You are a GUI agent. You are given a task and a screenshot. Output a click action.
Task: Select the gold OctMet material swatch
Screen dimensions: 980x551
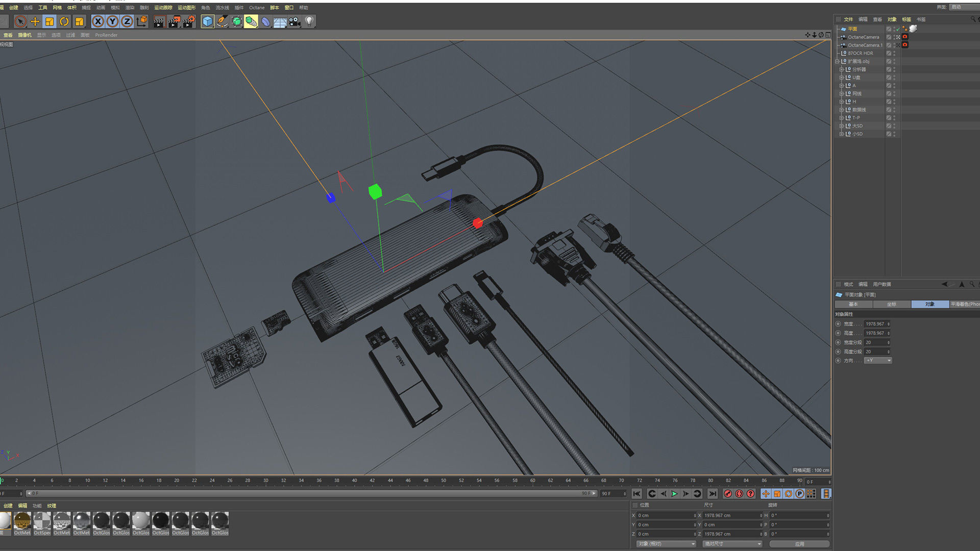pos(22,521)
